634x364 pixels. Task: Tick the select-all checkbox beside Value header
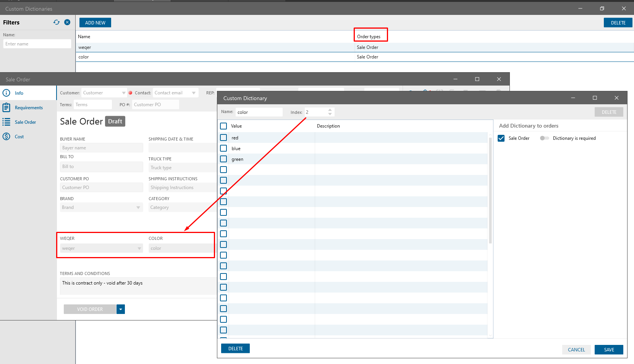[223, 126]
